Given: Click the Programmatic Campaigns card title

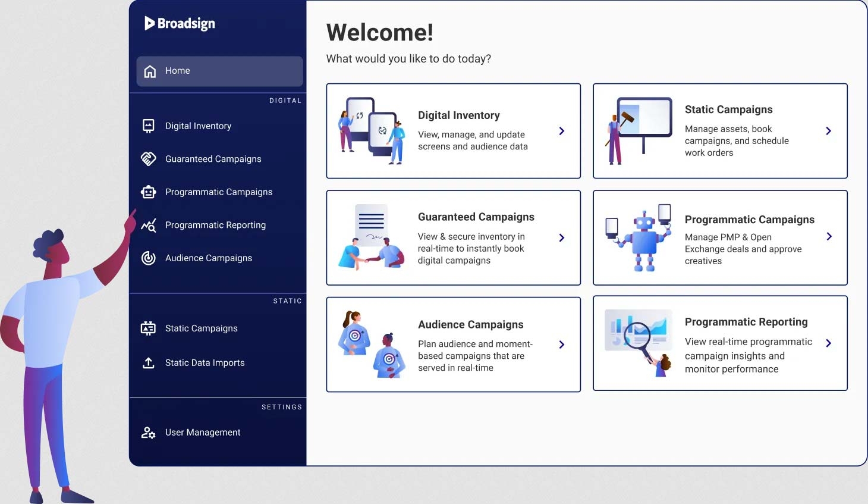Looking at the screenshot, I should point(750,220).
